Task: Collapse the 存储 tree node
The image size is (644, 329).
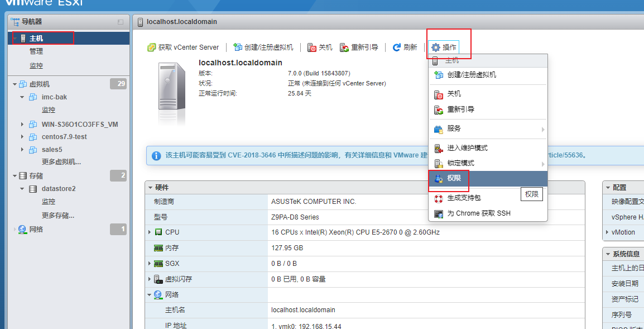Action: tap(15, 176)
